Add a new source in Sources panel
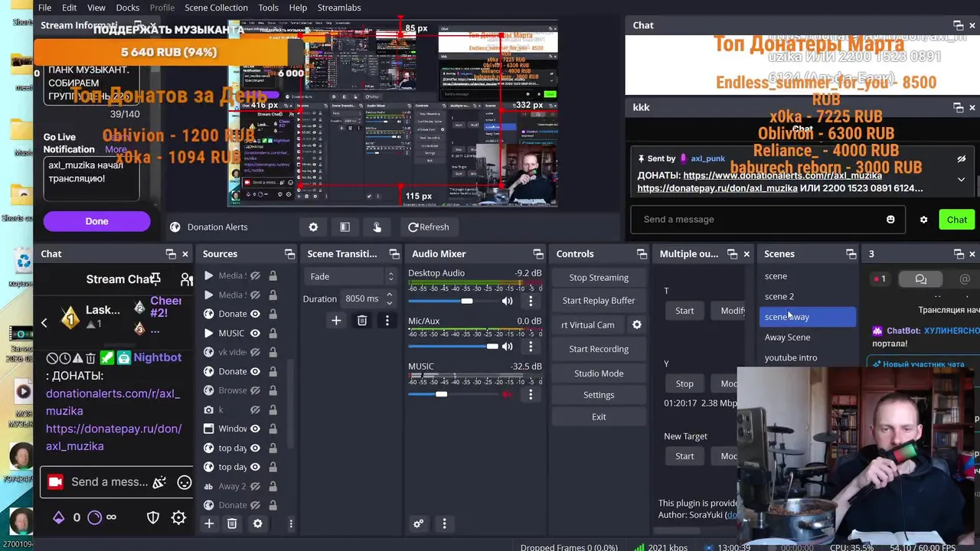 (208, 523)
